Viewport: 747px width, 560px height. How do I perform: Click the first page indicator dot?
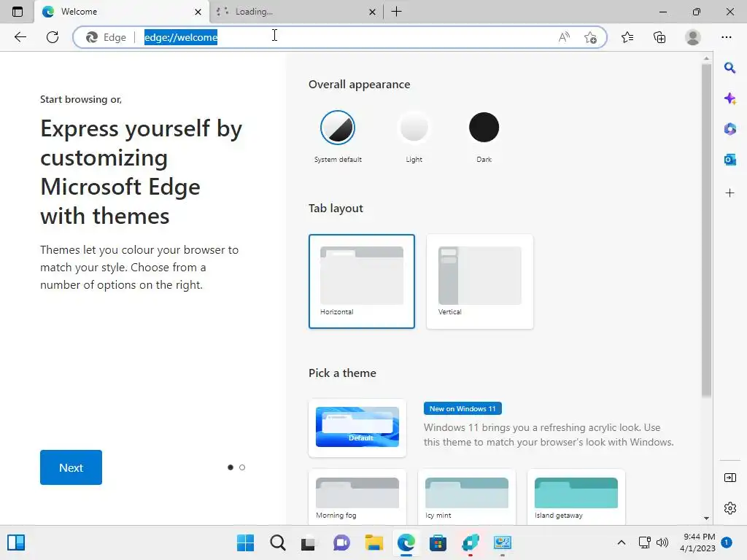(231, 467)
